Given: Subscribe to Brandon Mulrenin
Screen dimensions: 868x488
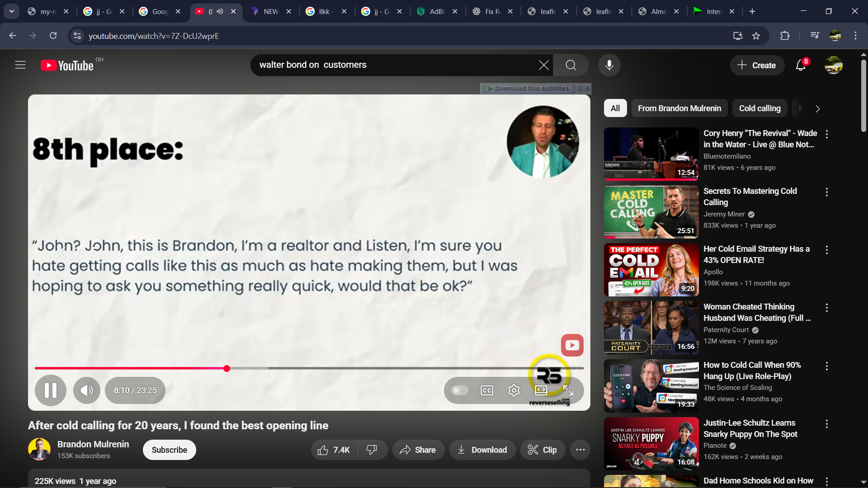Looking at the screenshot, I should coord(169,450).
